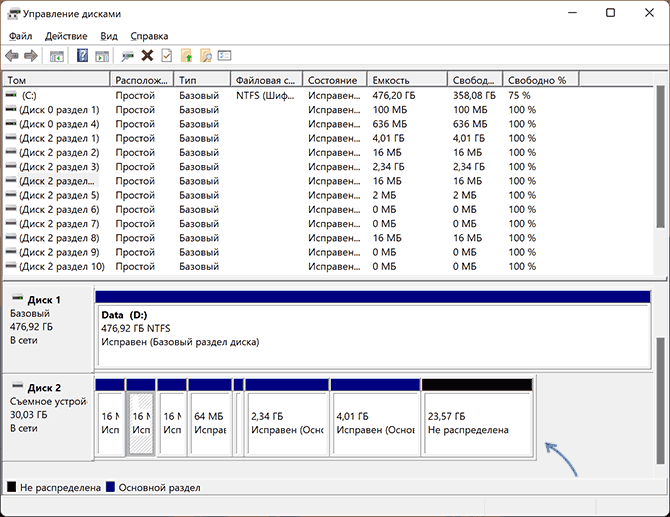
Task: Click the blue Основной раздел legend swatch
Action: tap(110, 487)
